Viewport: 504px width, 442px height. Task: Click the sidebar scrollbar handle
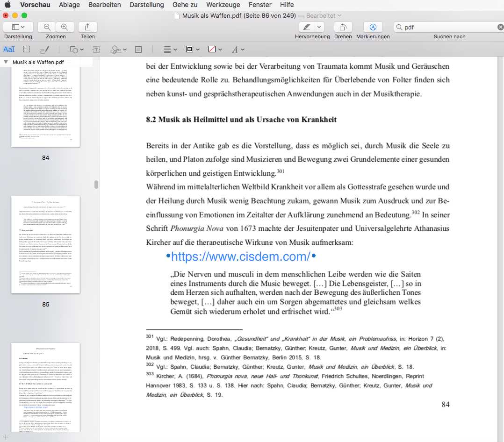click(96, 185)
